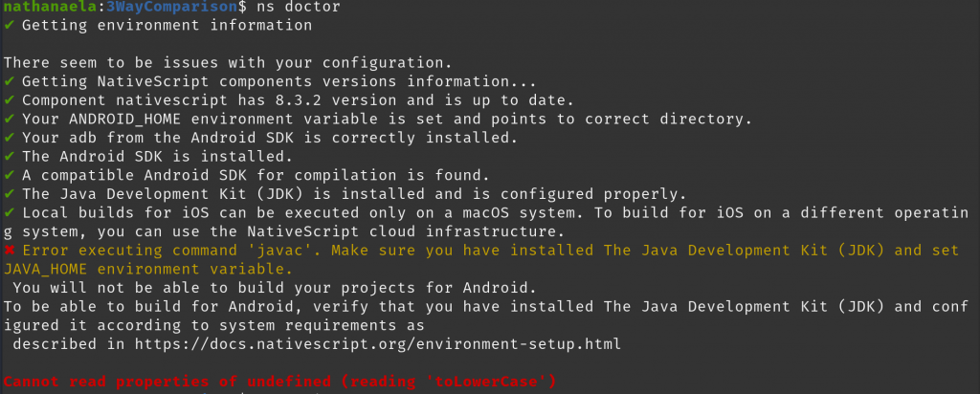Click the checkmark beside Java Development Kit line
980x394 pixels.
(8, 194)
